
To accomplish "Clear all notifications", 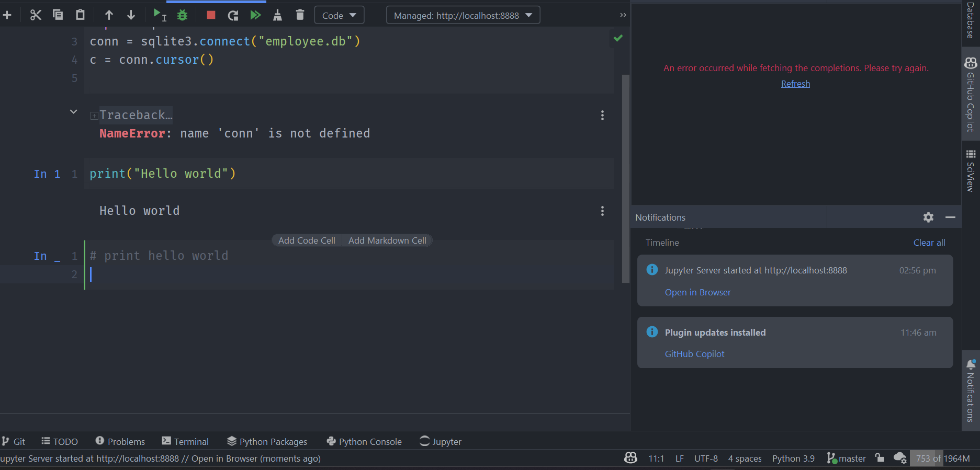I will pos(929,243).
